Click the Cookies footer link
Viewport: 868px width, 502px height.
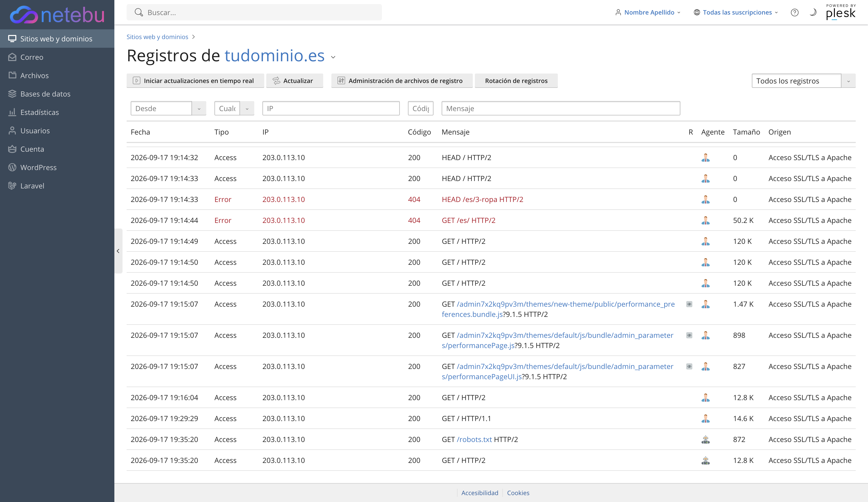pos(518,493)
